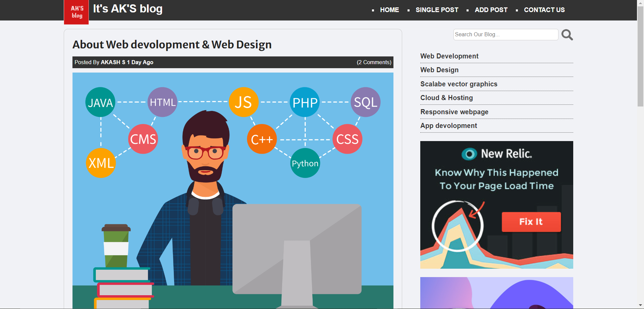Open the Web Development category
Viewport: 644px width, 309px height.
[449, 56]
